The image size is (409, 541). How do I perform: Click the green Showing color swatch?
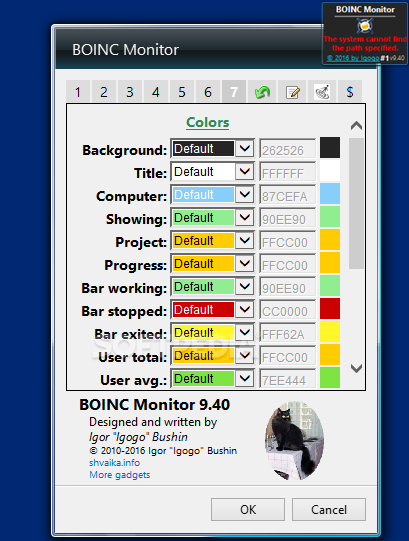point(330,217)
